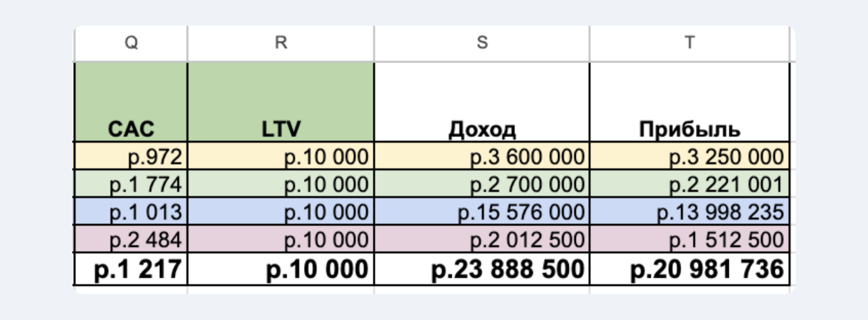
Task: Click the Доход header cell
Action: point(482,102)
